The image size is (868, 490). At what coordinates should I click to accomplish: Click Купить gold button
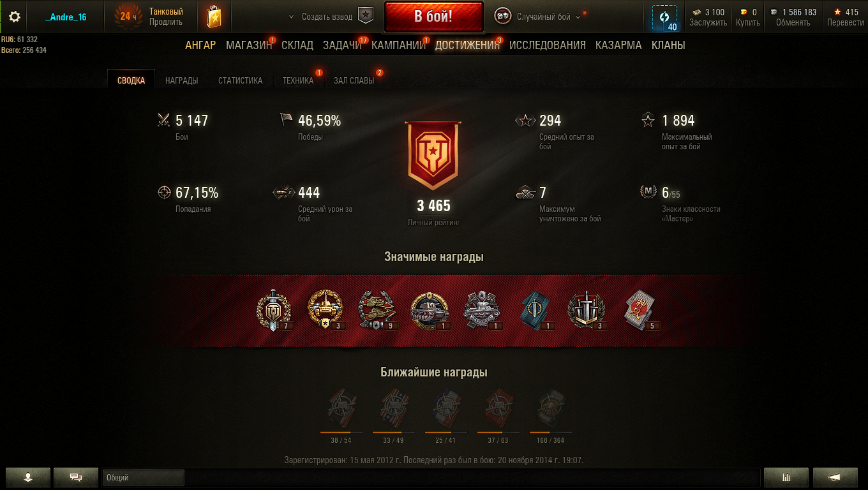click(x=748, y=22)
